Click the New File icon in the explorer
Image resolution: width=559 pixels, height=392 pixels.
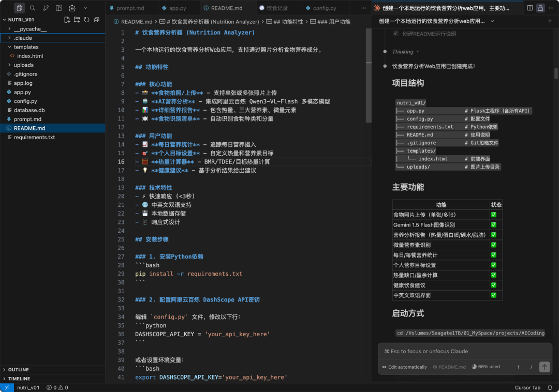pos(67,20)
